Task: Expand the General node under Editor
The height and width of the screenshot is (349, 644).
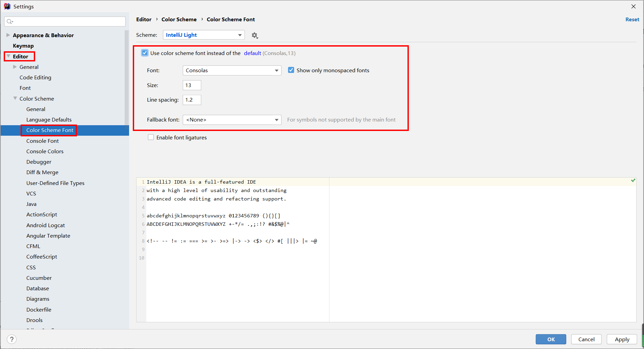Action: pos(15,67)
